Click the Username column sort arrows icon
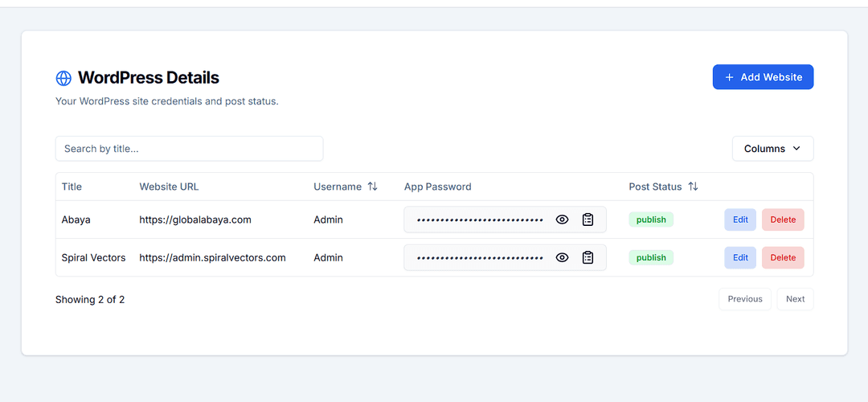Viewport: 868px width, 402px height. click(x=372, y=187)
